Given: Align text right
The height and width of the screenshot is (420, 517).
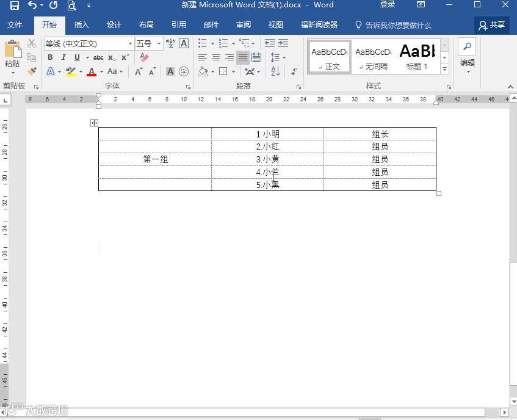Looking at the screenshot, I should 230,57.
